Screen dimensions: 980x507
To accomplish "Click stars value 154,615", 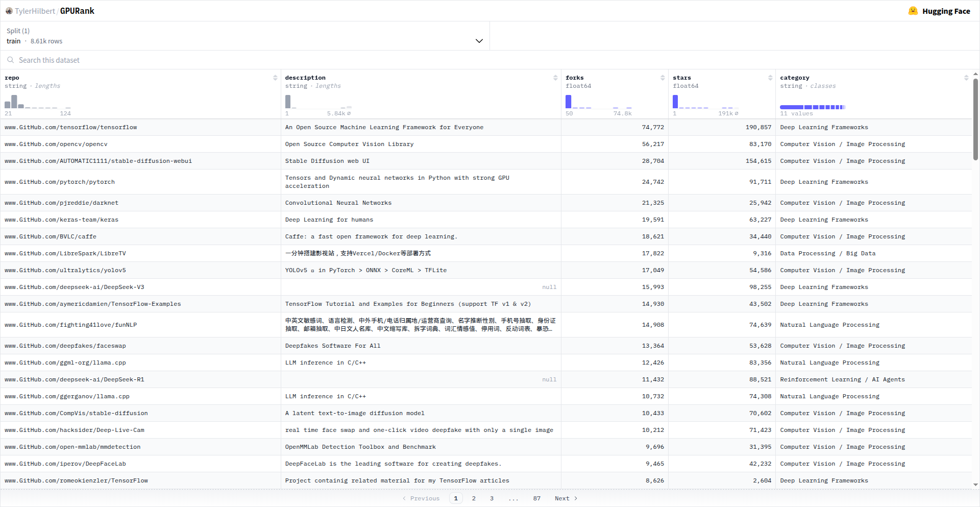I will (x=758, y=161).
